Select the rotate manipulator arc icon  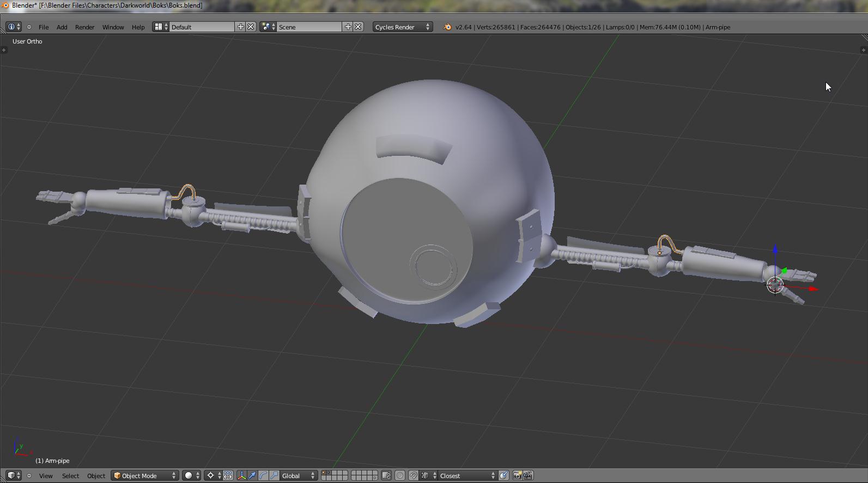pos(263,475)
